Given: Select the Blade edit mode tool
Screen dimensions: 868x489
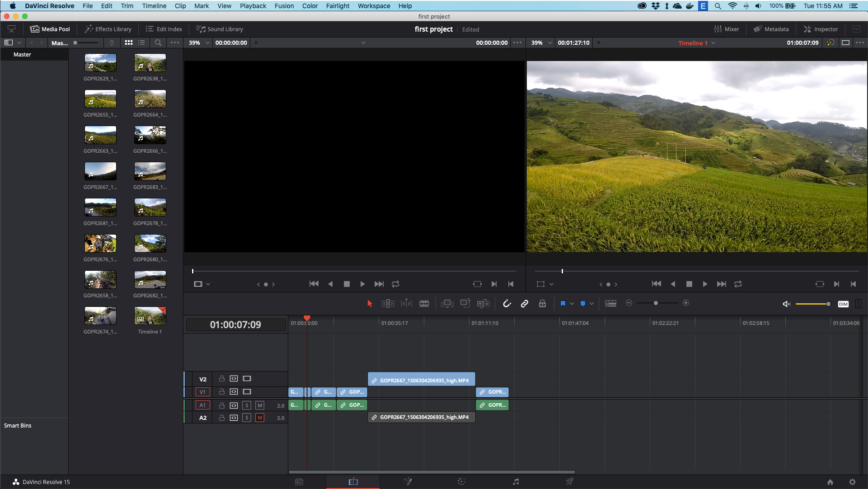Looking at the screenshot, I should click(x=424, y=304).
